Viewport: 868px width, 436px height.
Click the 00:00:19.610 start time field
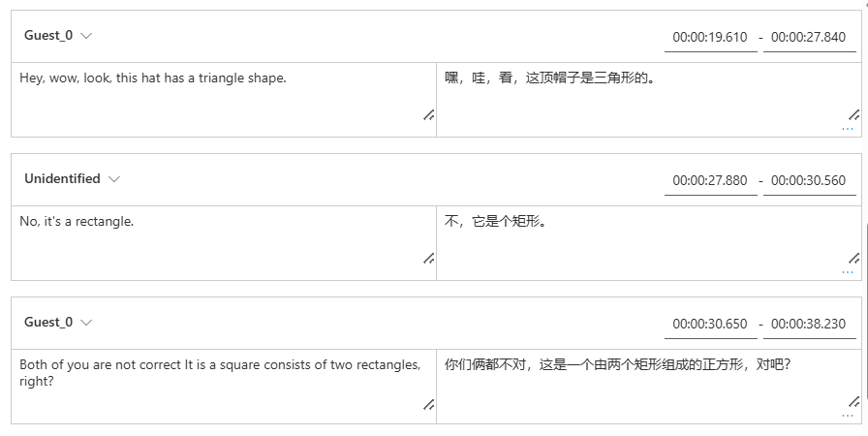coord(710,37)
